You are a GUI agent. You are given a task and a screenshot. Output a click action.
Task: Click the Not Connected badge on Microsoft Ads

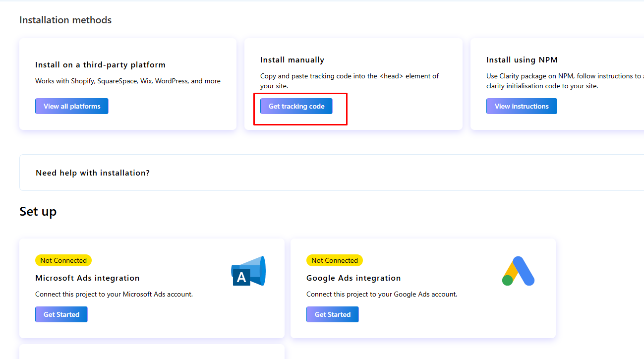coord(63,260)
